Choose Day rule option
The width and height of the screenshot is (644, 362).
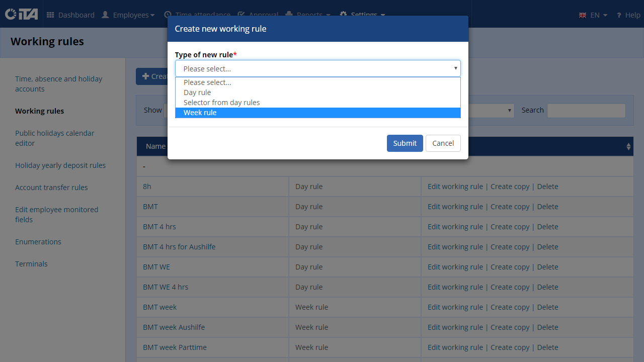318,93
